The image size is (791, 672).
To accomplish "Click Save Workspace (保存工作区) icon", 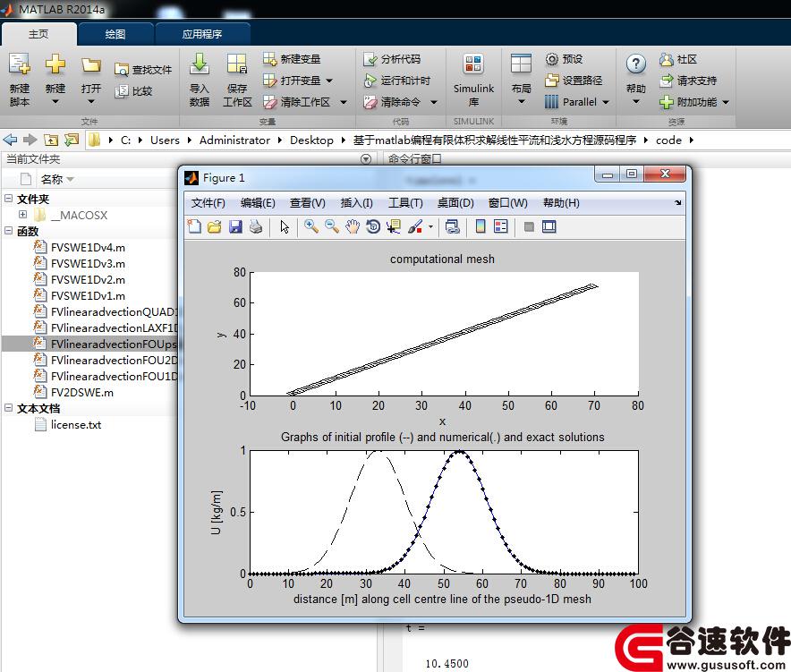I will [x=236, y=64].
